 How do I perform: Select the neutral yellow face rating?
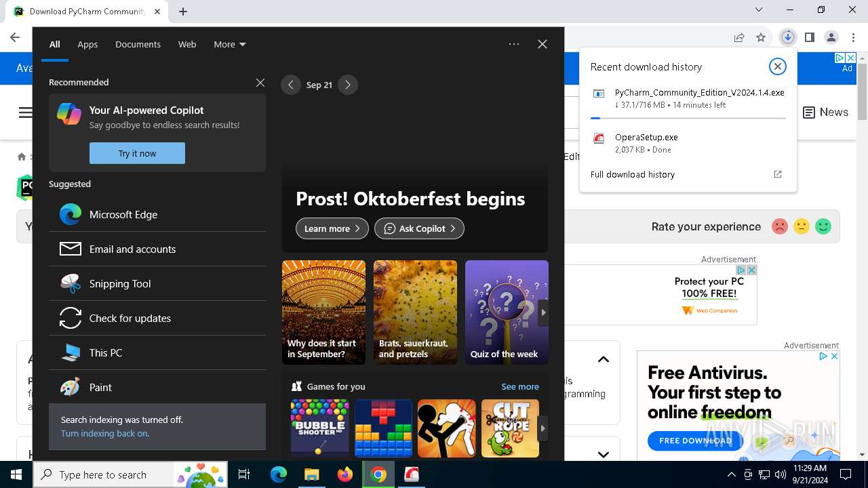pos(802,226)
